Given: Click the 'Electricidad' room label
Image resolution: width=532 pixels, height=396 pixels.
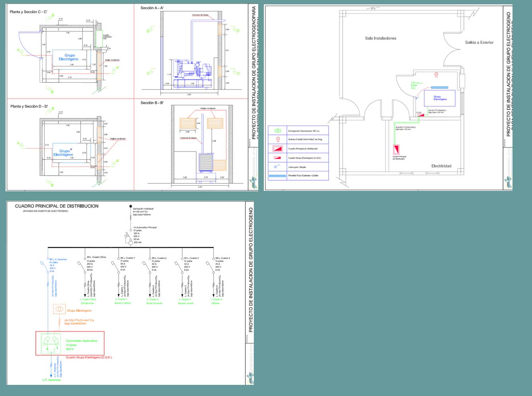Looking at the screenshot, I should [441, 166].
